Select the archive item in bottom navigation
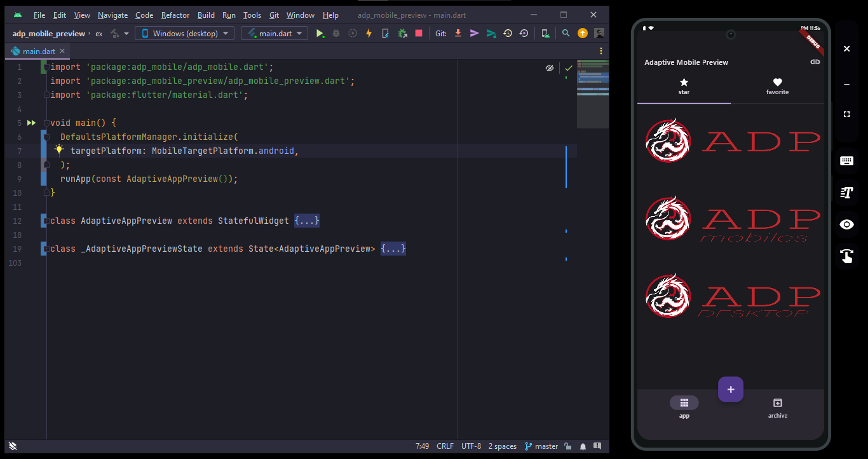The height and width of the screenshot is (459, 868). click(x=777, y=407)
